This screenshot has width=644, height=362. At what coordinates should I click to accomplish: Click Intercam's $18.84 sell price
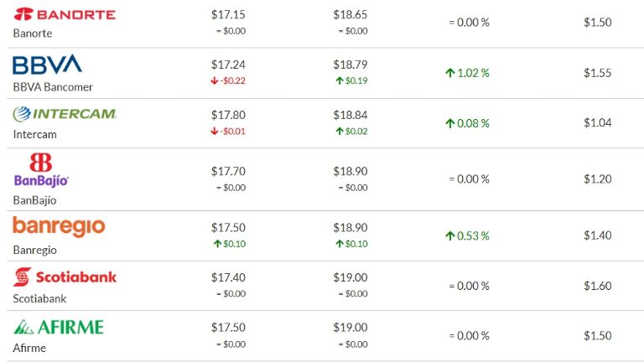pos(351,115)
